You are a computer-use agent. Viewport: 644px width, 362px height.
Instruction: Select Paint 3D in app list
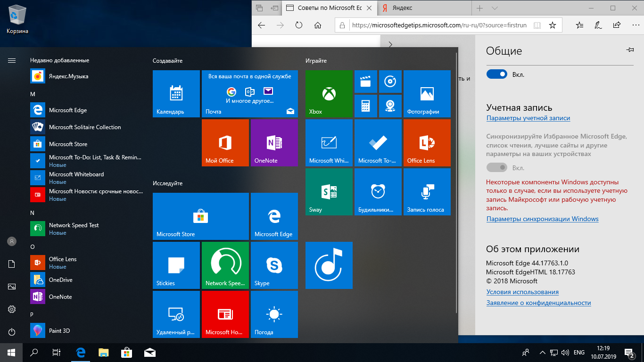click(x=87, y=331)
